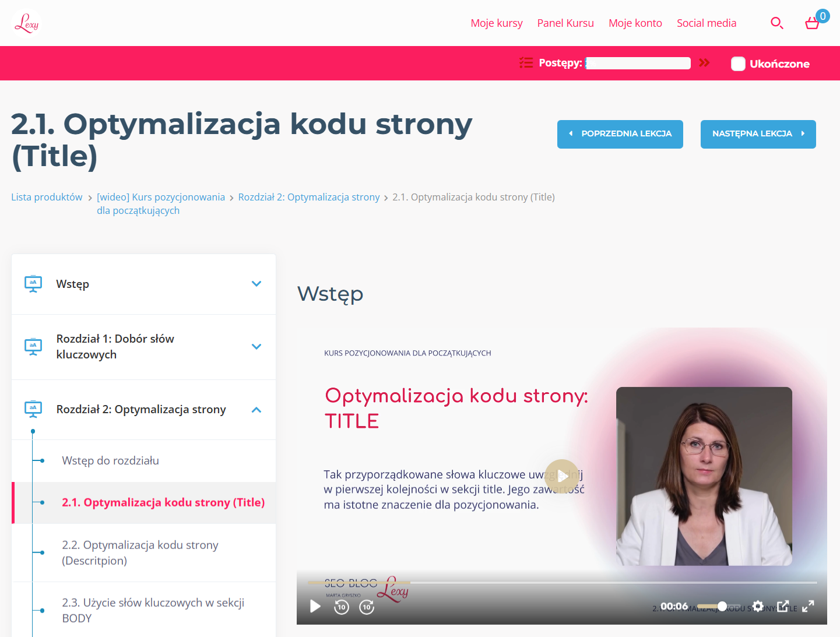Adjust the video volume slider
The height and width of the screenshot is (637, 840).
718,607
